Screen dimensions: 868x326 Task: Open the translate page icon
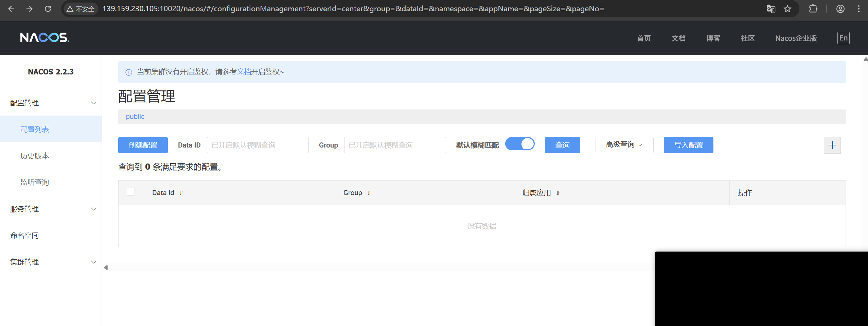771,9
